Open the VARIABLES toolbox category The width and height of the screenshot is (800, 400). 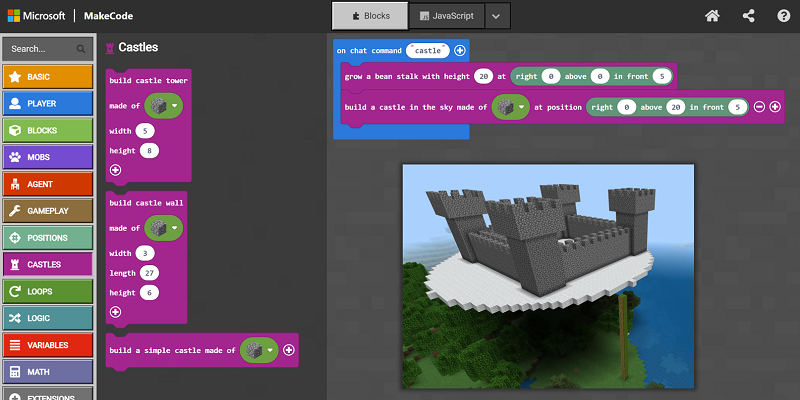pos(48,345)
